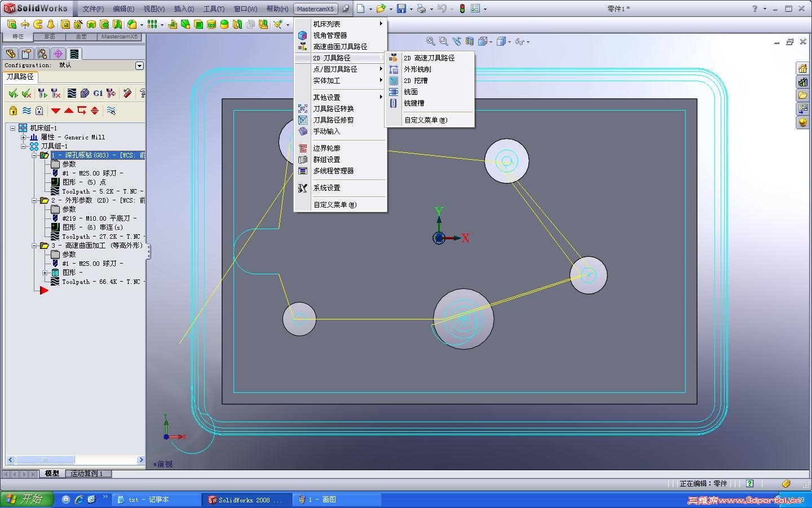Click the Extruded Cut toolbar icon
The image size is (812, 508).
[x=65, y=24]
